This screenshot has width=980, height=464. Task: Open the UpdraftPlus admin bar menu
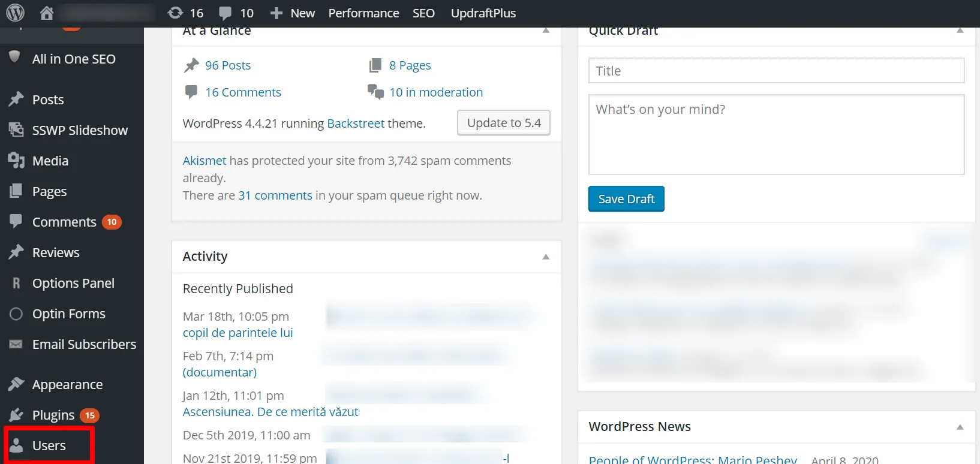pos(483,13)
